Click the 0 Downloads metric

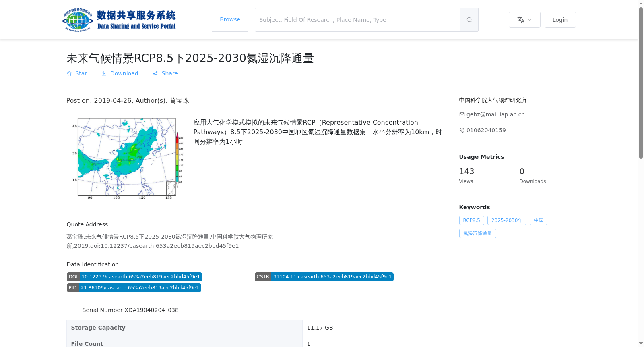533,176
